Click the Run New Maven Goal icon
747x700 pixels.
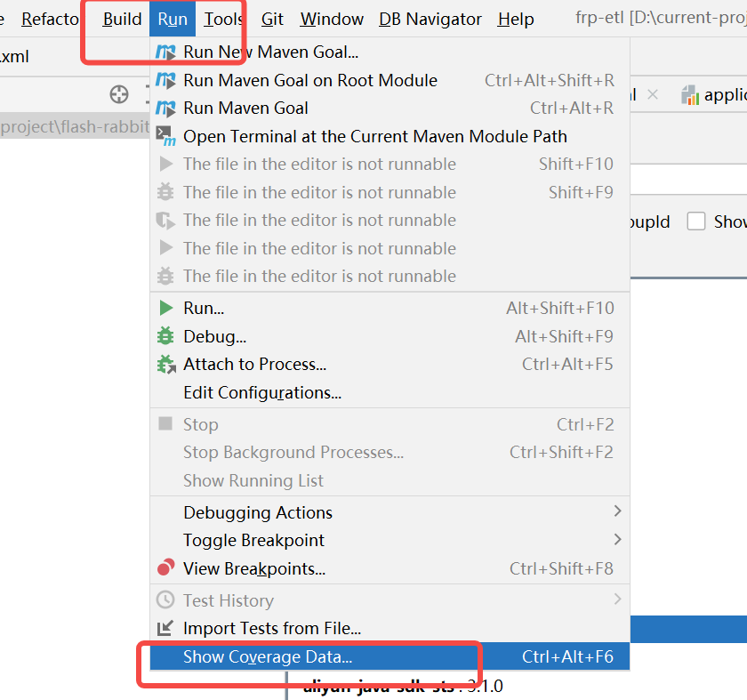(165, 52)
